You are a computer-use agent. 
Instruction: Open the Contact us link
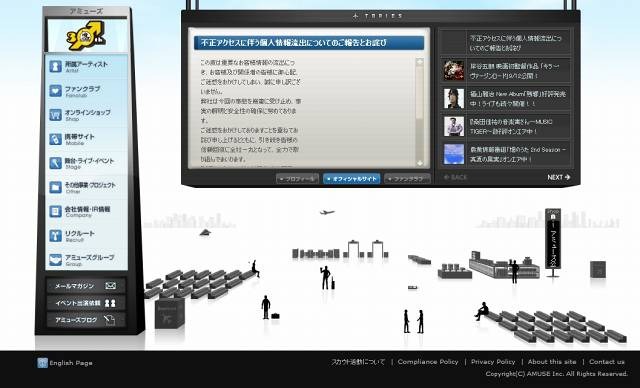click(607, 361)
